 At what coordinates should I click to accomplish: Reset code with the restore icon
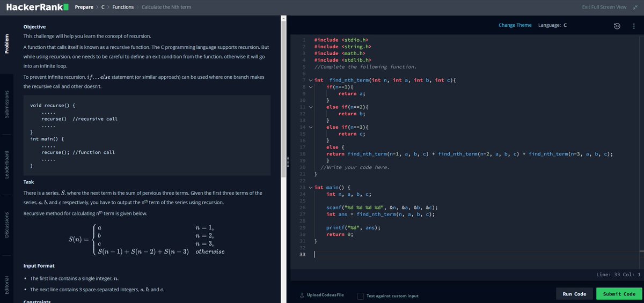(x=617, y=26)
